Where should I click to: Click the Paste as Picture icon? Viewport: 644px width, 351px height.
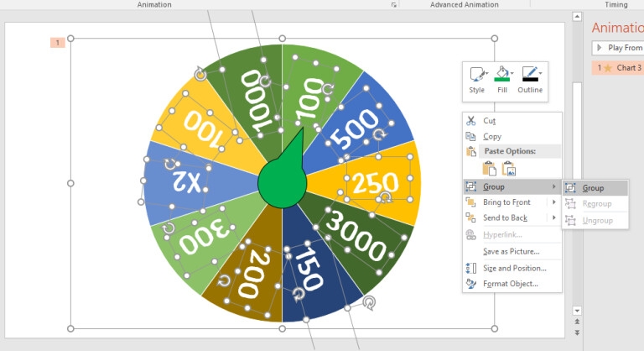click(x=509, y=169)
